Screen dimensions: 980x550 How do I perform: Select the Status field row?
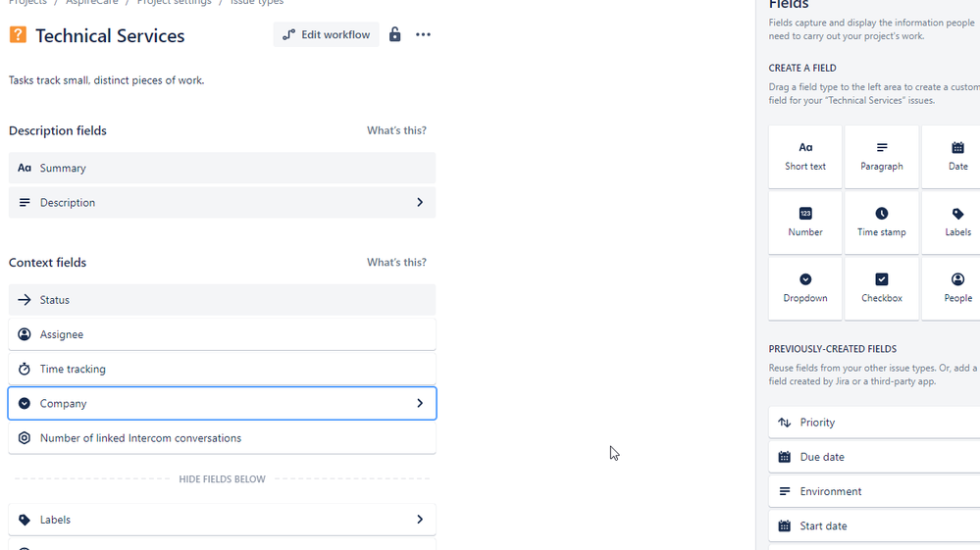point(222,300)
